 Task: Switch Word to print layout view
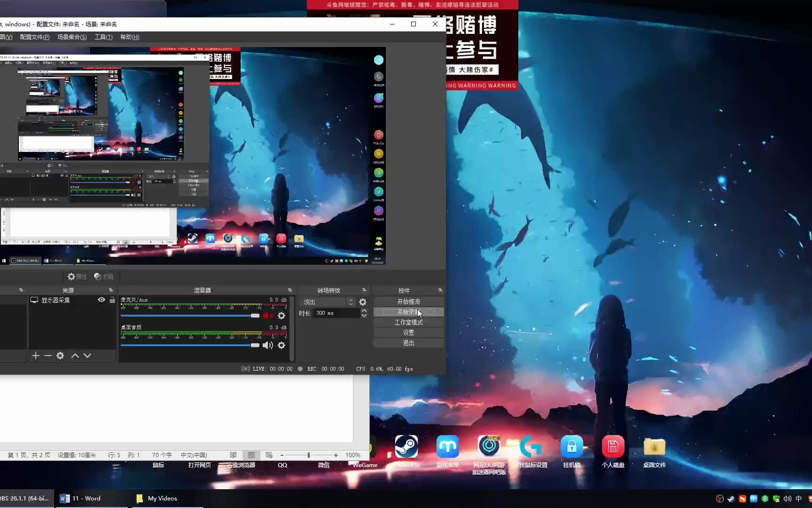(x=251, y=455)
